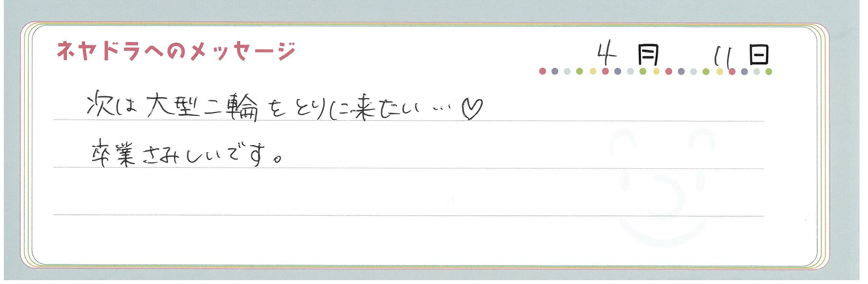Click the hand-drawn heart symbol
The image size is (868, 284).
click(471, 109)
